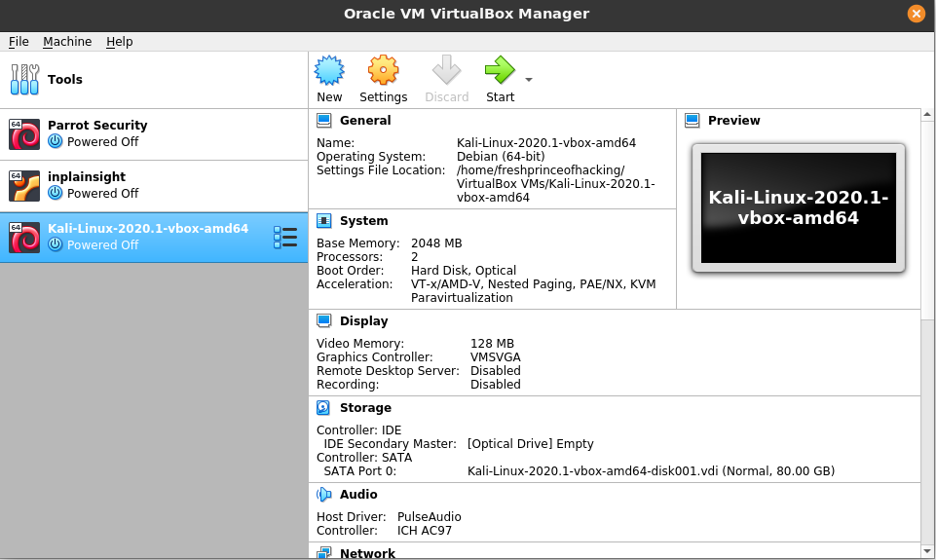Open the Machine menu
936x560 pixels.
coord(67,42)
